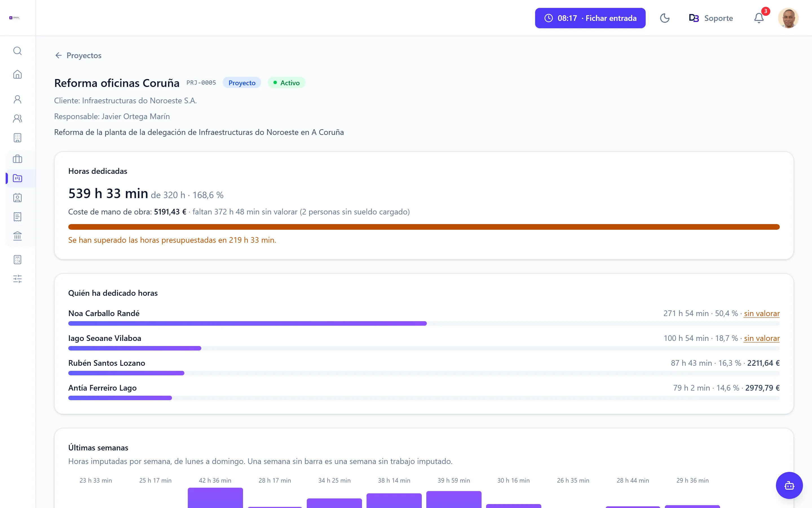812x508 pixels.
Task: Click the 2979,79 € cost value
Action: tap(762, 388)
